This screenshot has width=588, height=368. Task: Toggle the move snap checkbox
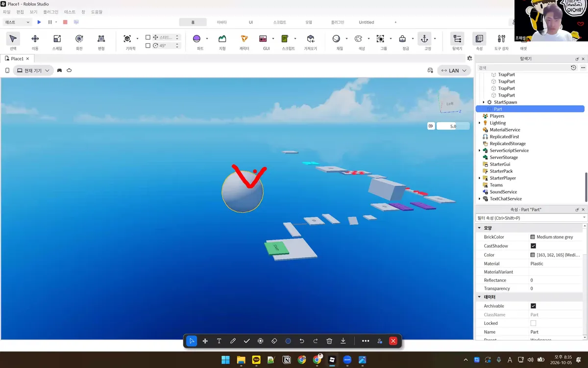click(x=148, y=37)
